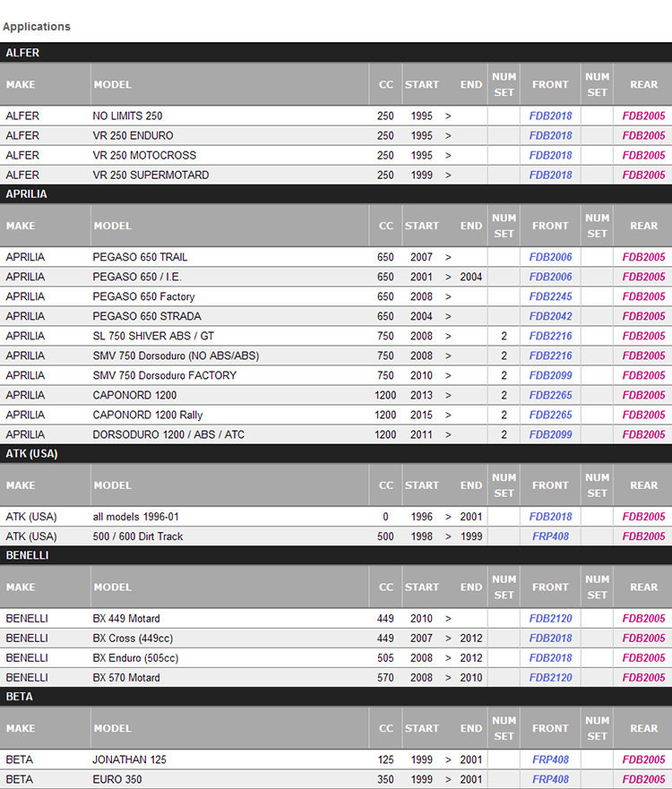Image resolution: width=672 pixels, height=789 pixels.
Task: Open FDB2120 front link for BX 570 Motard
Action: [x=550, y=678]
